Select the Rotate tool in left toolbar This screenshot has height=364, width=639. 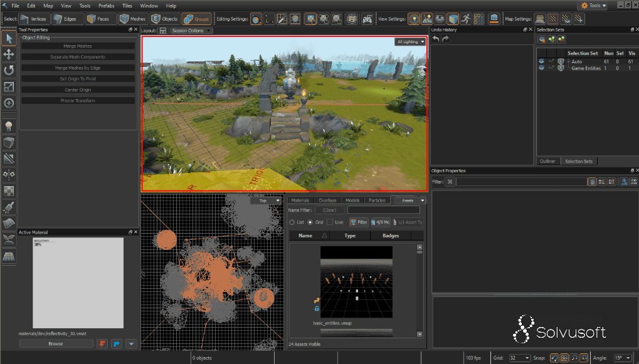(9, 70)
